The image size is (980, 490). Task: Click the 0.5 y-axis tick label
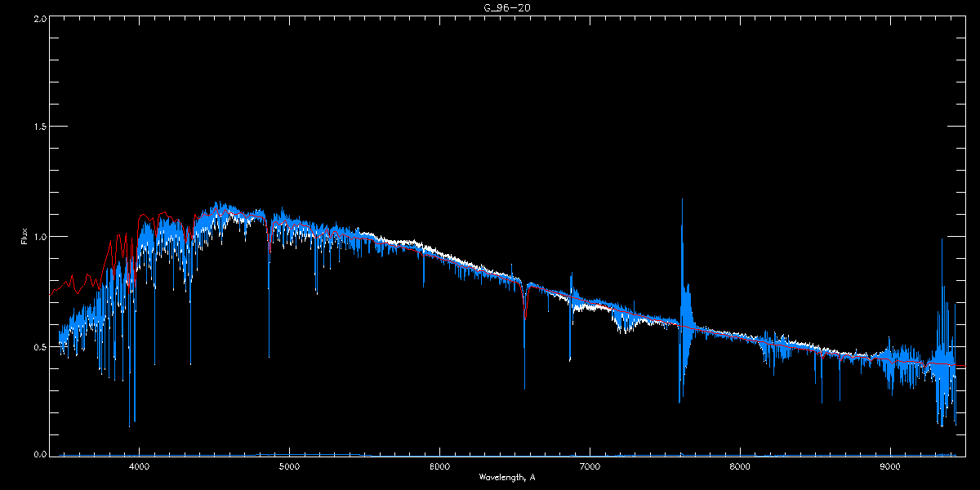coord(39,346)
